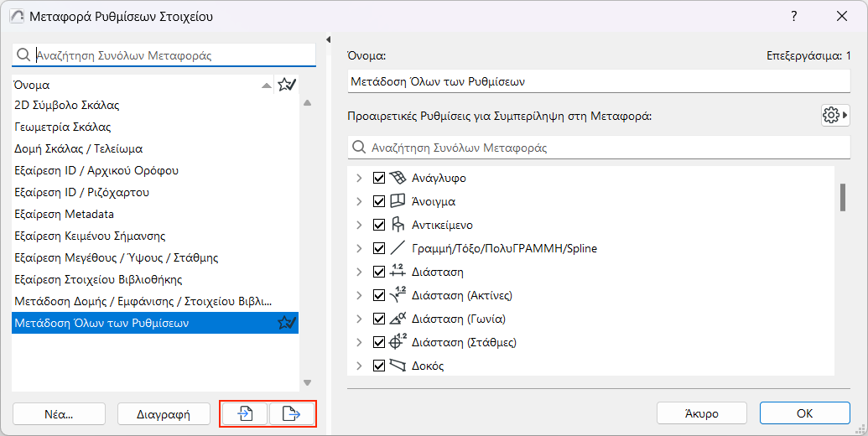Click the Όνομα name text field

tap(600, 81)
